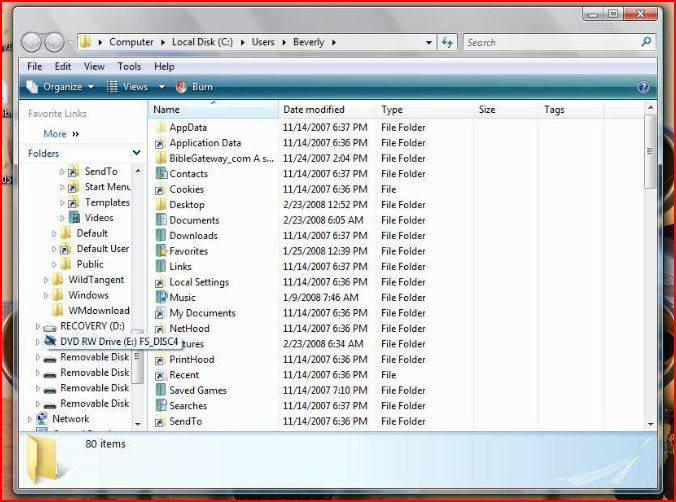Sort by the Tags column header
Viewport: 676px width, 502px height.
point(572,110)
